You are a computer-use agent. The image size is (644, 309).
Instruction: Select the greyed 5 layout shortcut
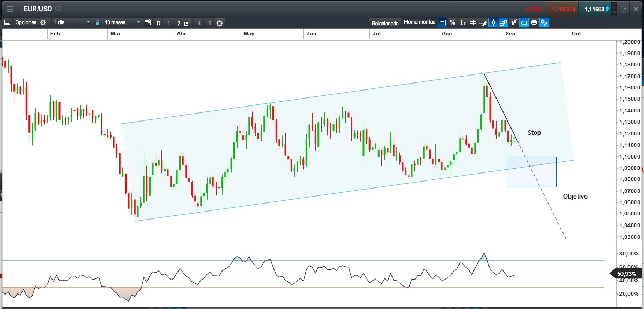pos(210,23)
